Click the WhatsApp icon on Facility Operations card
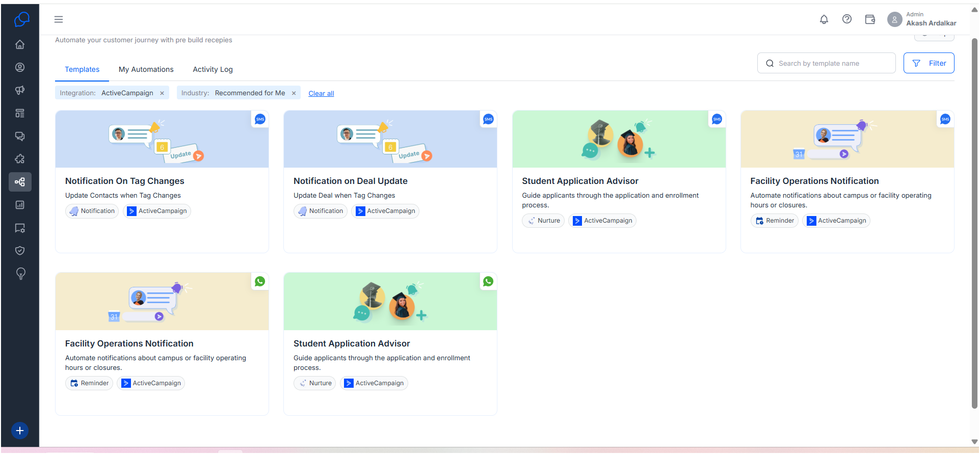Image resolution: width=980 pixels, height=454 pixels. click(x=260, y=281)
